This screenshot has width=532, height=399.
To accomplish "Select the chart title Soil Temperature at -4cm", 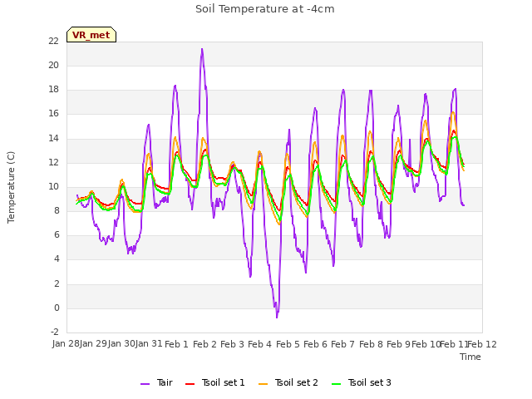I will click(265, 9).
